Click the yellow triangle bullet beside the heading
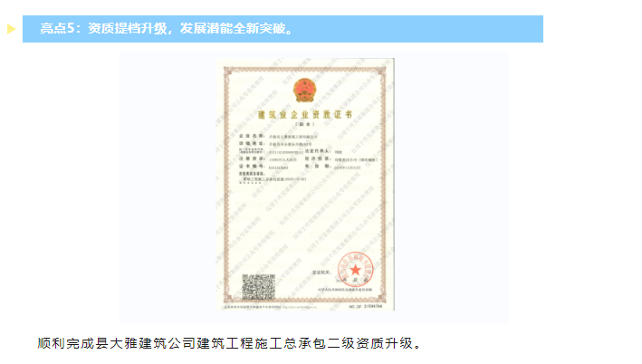Viewport: 642px width, 364px height. pos(12,29)
